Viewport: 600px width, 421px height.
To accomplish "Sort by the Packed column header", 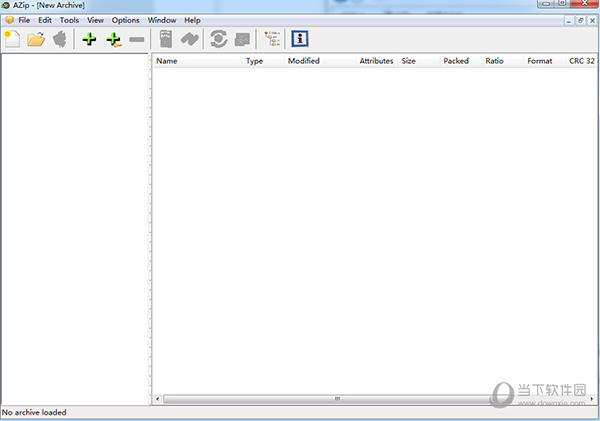I will (x=461, y=61).
